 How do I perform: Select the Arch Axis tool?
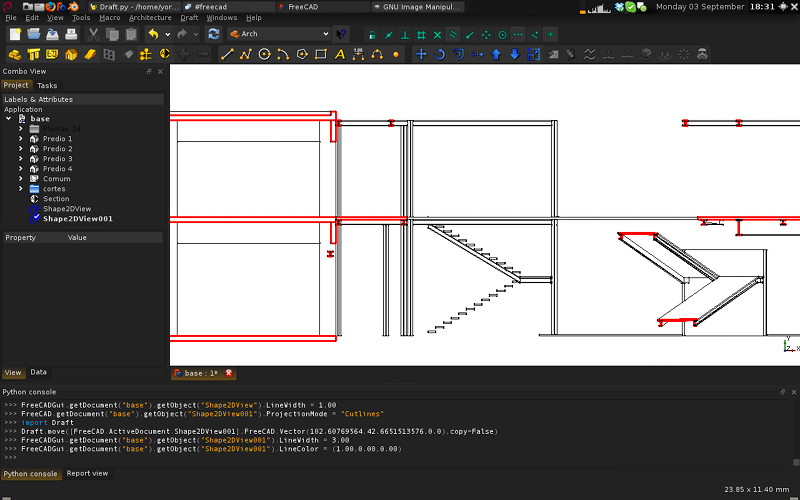(x=146, y=54)
